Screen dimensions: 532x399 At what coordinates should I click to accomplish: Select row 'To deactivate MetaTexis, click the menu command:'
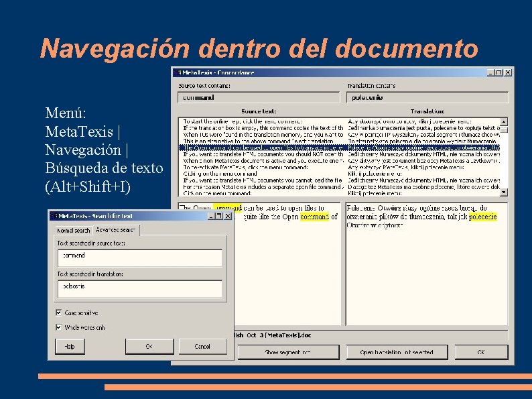click(339, 167)
